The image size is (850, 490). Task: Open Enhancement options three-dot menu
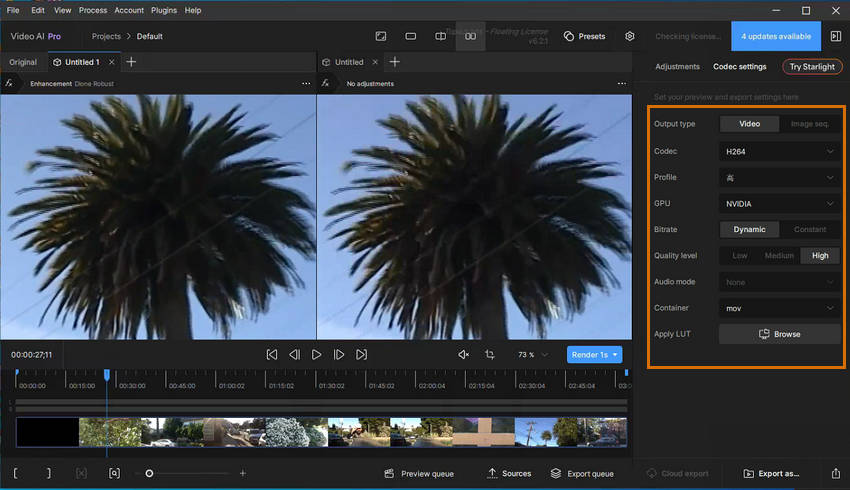306,83
